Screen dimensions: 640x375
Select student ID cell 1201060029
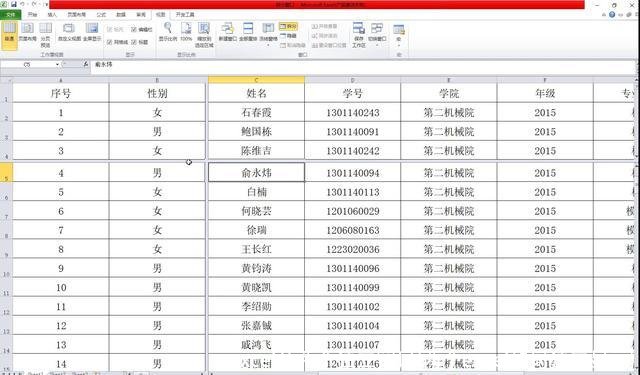tap(353, 211)
